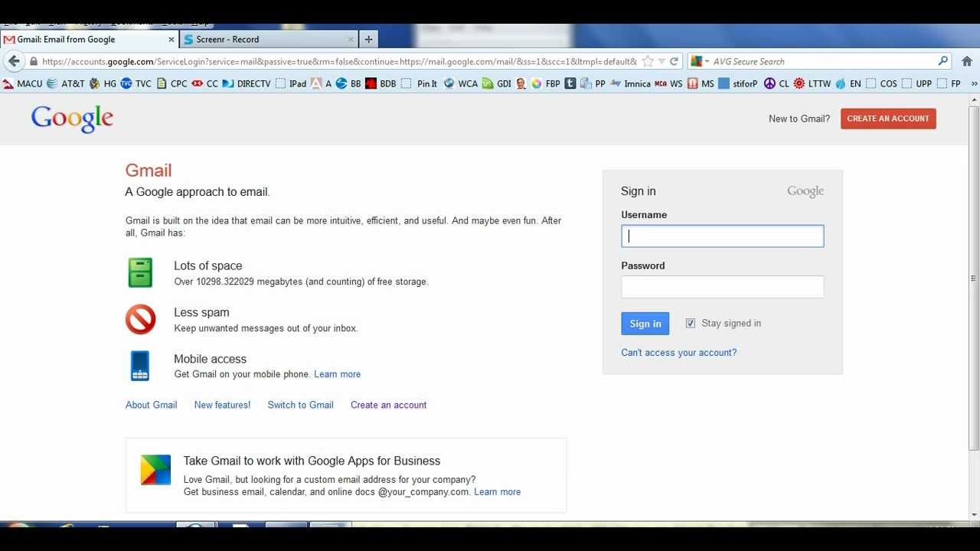Viewport: 980px width, 551px height.
Task: Go back with the browser back arrow
Action: (14, 61)
